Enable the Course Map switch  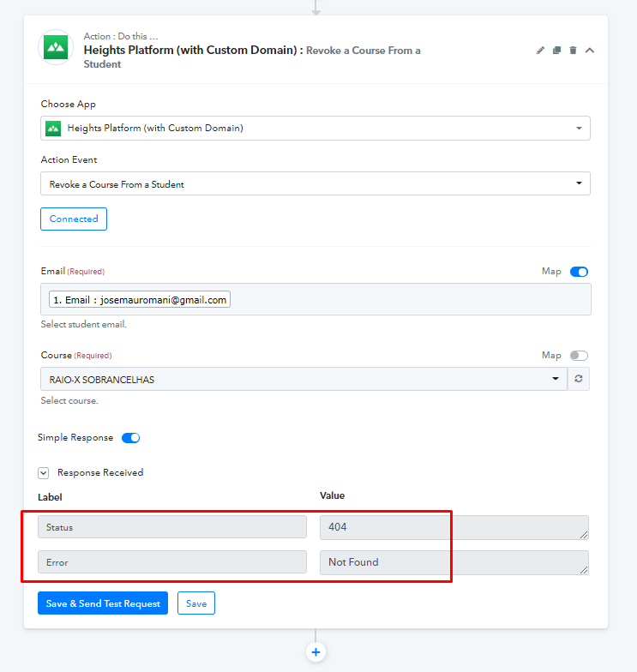tap(579, 356)
